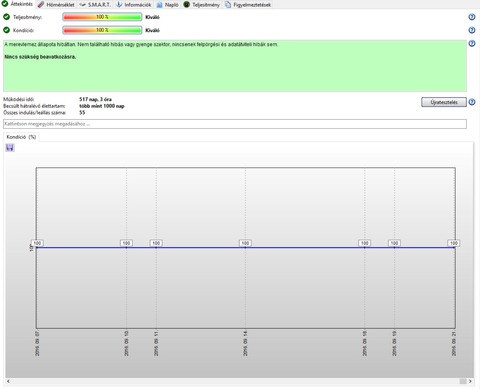The width and height of the screenshot is (480, 389).
Task: Open the Teljesítmény tab
Action: [202, 5]
